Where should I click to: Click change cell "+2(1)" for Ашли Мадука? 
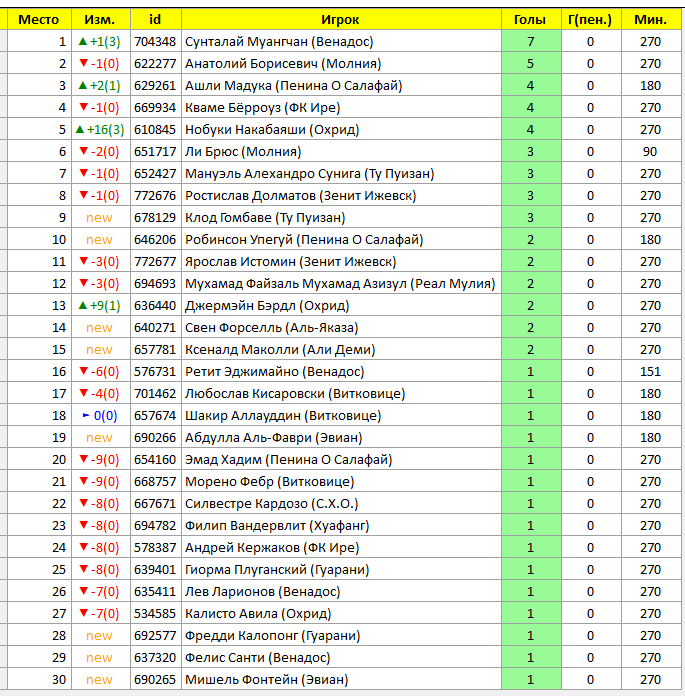[x=100, y=86]
